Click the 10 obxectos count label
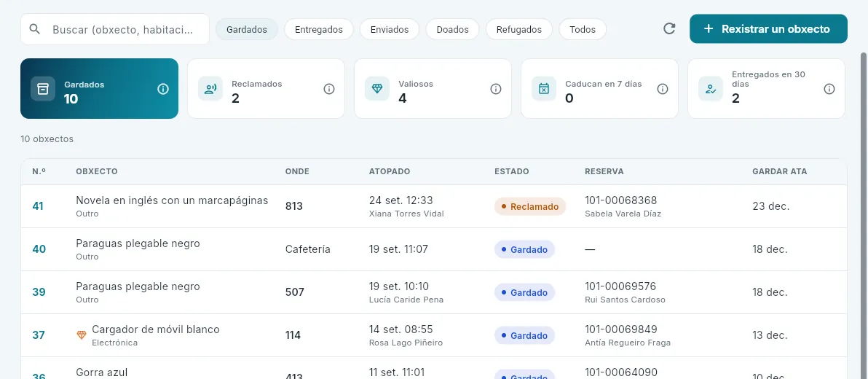The image size is (868, 379). point(47,139)
